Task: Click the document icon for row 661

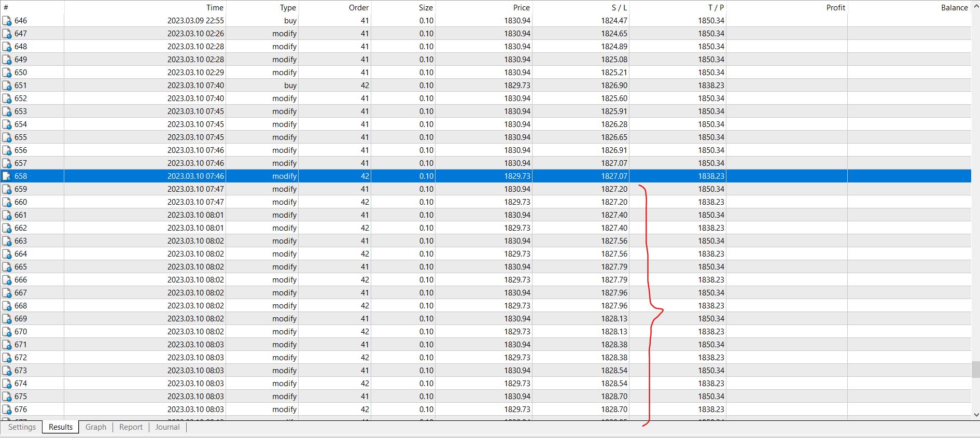Action: click(x=7, y=215)
